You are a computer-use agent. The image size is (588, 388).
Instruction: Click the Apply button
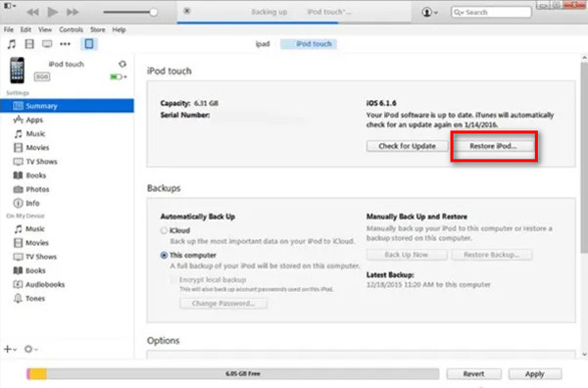click(535, 373)
